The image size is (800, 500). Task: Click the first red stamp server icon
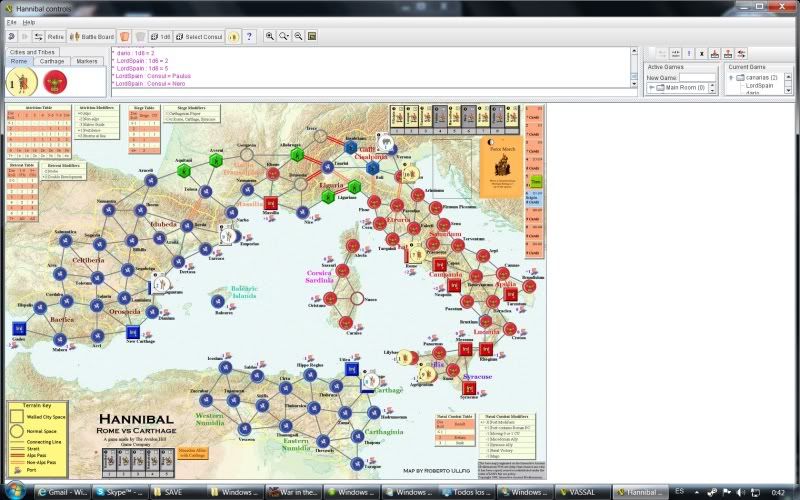715,53
